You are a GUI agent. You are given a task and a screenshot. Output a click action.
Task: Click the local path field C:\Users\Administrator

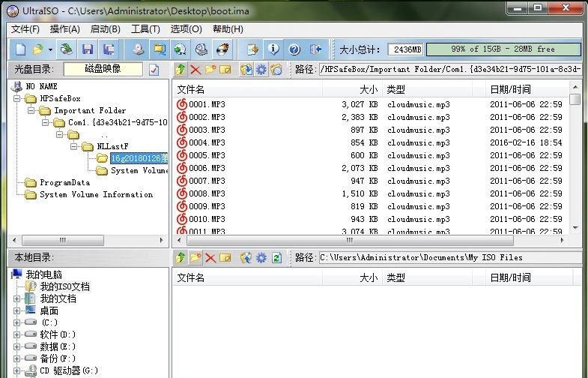click(450, 258)
